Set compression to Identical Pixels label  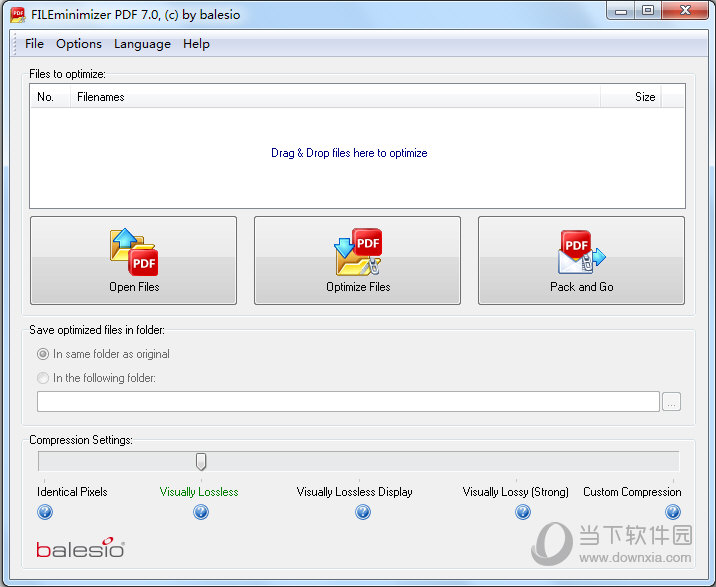click(72, 492)
